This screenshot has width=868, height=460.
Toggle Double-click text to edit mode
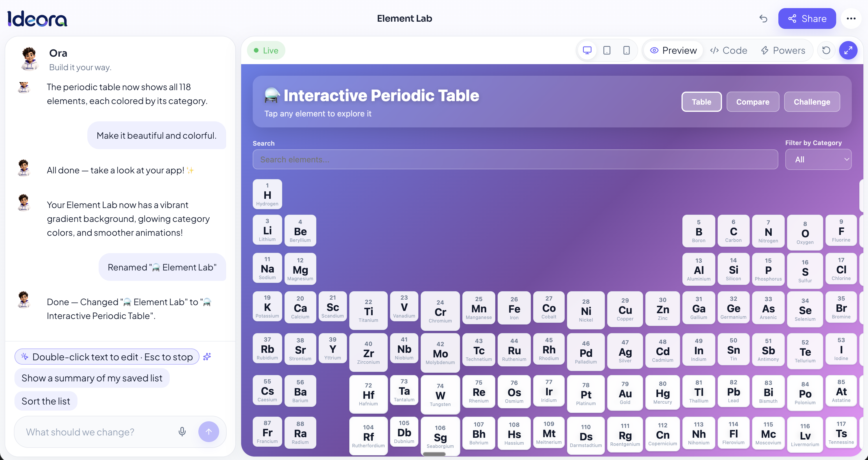click(x=107, y=357)
